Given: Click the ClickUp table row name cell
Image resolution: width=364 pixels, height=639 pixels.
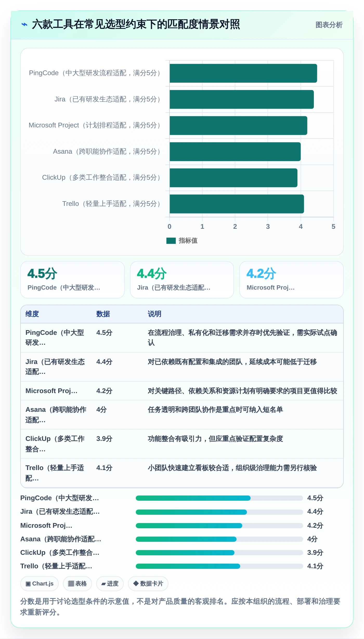Looking at the screenshot, I should tap(56, 444).
